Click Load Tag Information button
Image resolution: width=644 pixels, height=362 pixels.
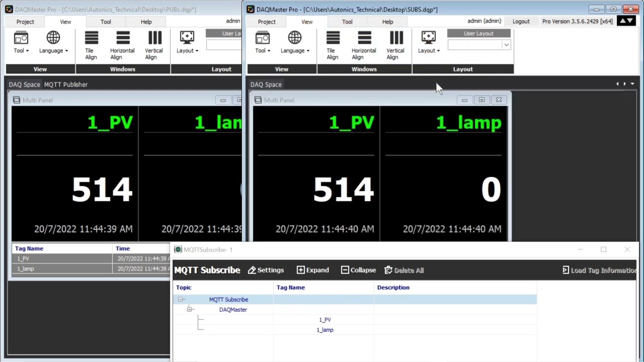pos(599,270)
